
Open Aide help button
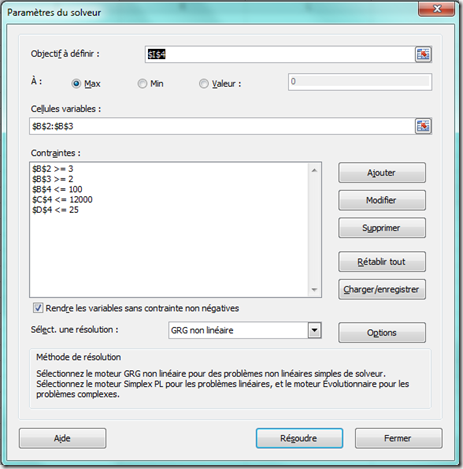(63, 438)
